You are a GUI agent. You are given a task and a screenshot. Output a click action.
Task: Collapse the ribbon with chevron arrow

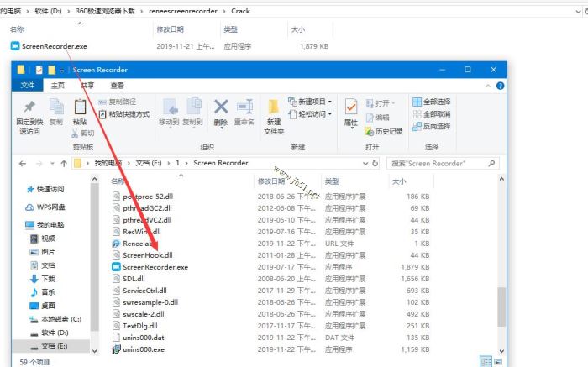pyautogui.click(x=488, y=86)
